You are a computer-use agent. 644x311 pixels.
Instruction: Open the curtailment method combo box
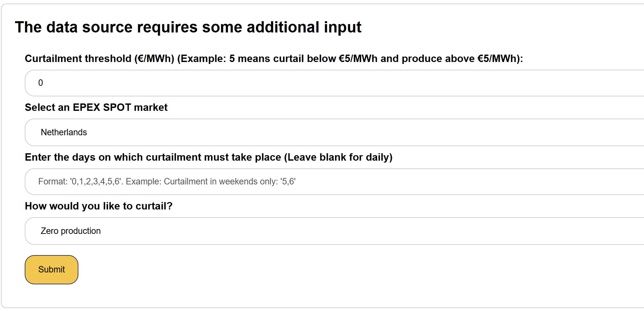click(334, 231)
